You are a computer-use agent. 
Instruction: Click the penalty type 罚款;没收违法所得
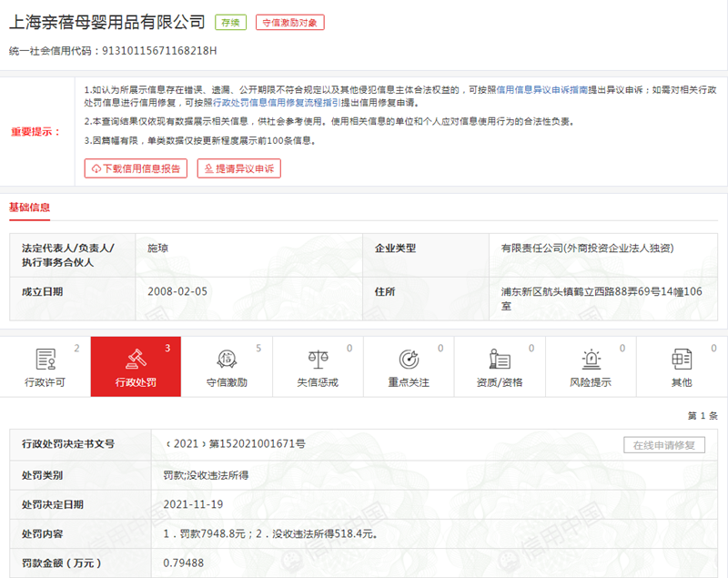[206, 475]
